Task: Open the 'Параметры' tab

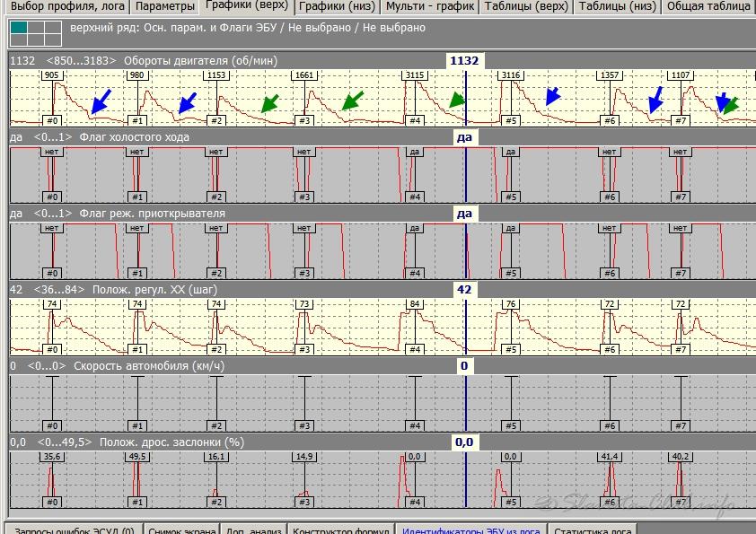Action: click(x=164, y=6)
